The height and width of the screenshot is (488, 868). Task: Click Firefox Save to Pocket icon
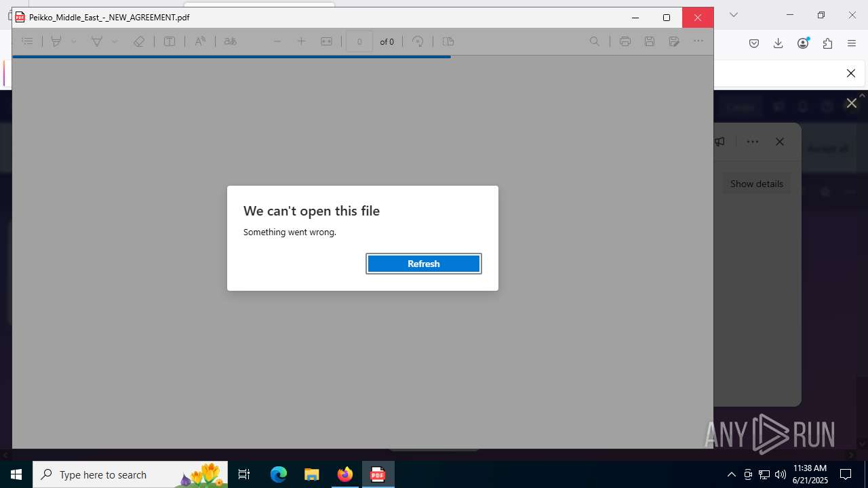(x=754, y=43)
